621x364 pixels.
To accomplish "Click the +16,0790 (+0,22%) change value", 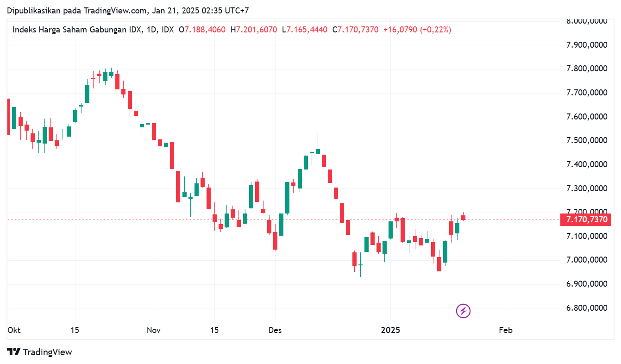I will pos(417,30).
